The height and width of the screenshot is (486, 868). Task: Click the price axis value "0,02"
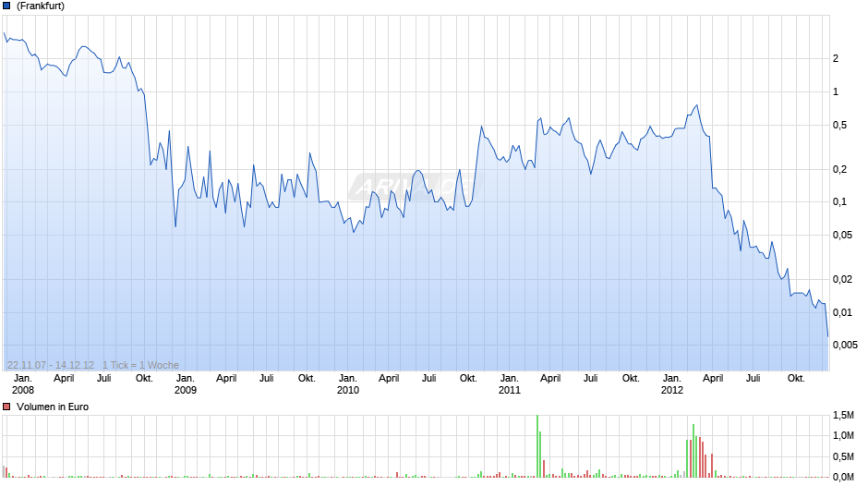click(x=842, y=279)
